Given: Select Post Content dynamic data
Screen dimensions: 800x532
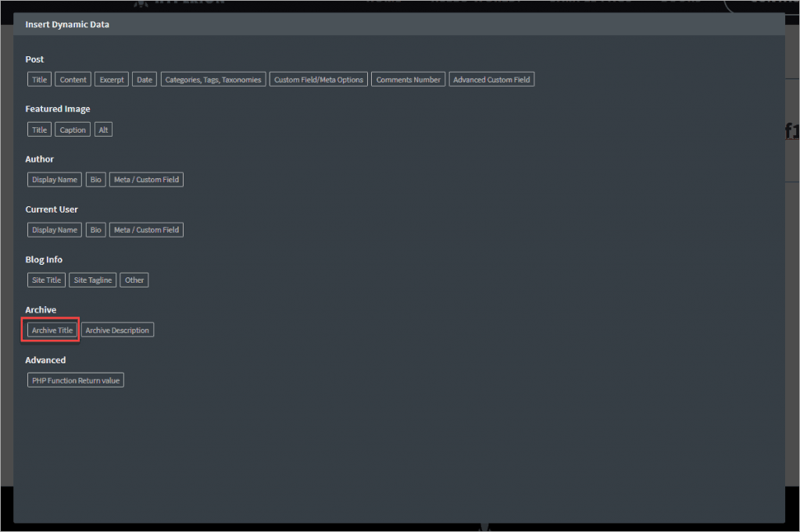Looking at the screenshot, I should pos(73,80).
